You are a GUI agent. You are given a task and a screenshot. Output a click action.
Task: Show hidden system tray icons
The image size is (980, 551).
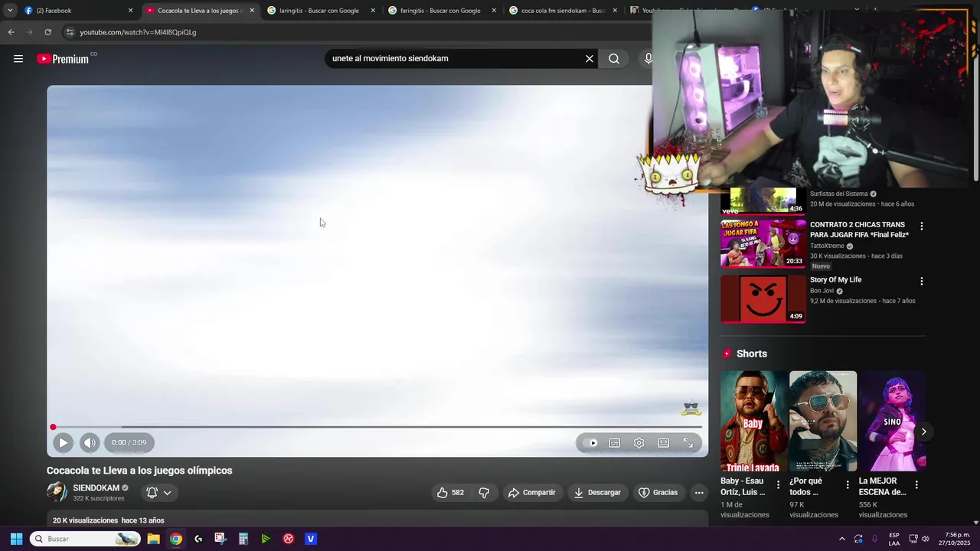842,539
